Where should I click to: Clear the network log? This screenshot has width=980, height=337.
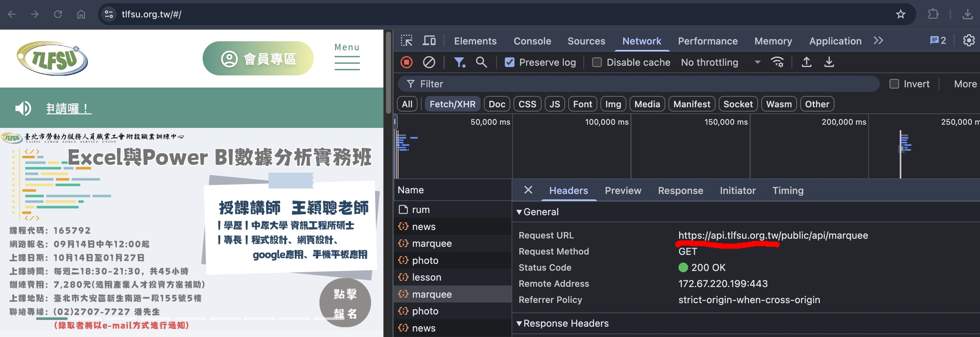(429, 62)
